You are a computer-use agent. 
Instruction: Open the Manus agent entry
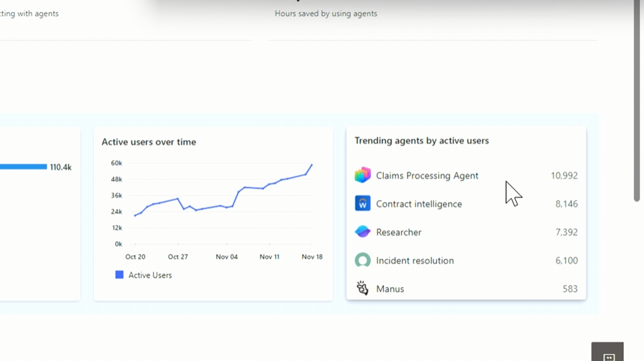[x=390, y=289]
